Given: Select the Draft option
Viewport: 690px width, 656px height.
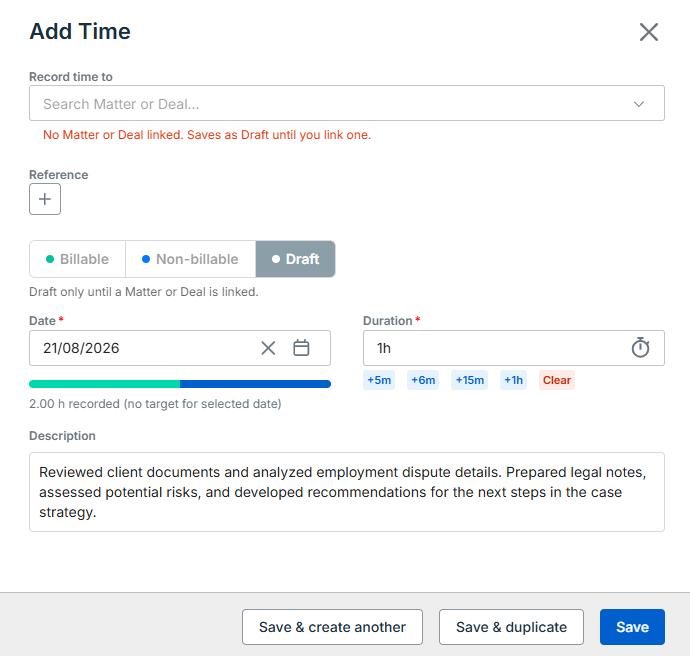Looking at the screenshot, I should coord(295,259).
